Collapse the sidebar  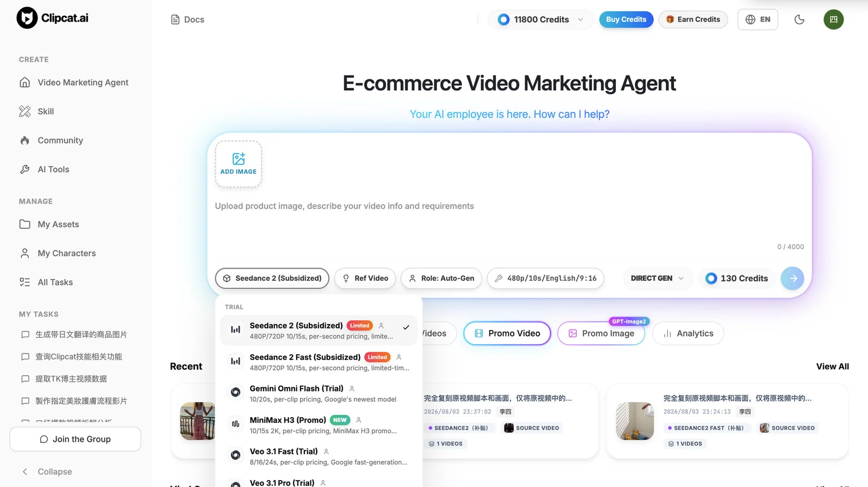[x=47, y=472]
